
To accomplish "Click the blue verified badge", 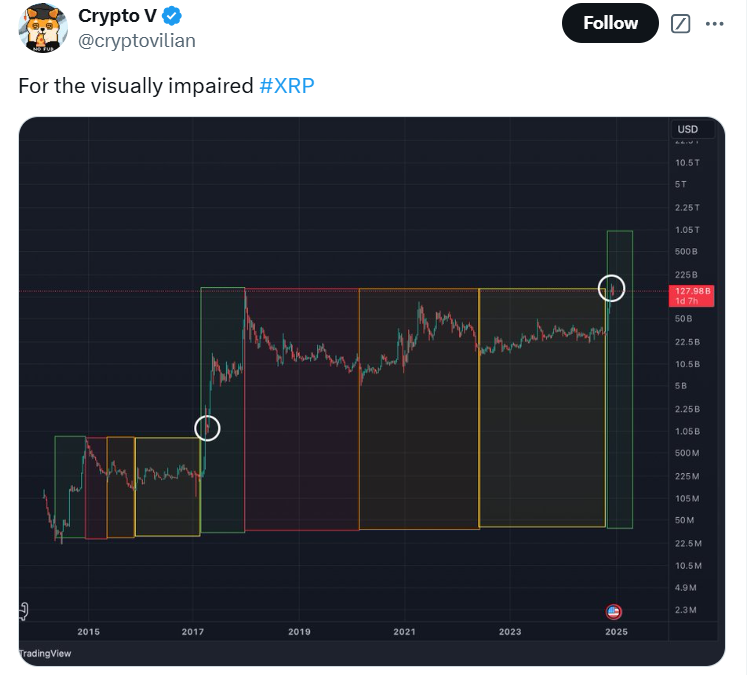I will click(172, 17).
